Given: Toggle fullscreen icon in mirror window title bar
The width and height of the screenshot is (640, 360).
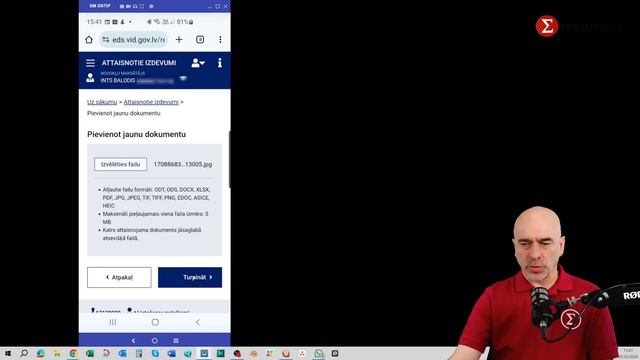Looking at the screenshot, I should click(x=142, y=6).
